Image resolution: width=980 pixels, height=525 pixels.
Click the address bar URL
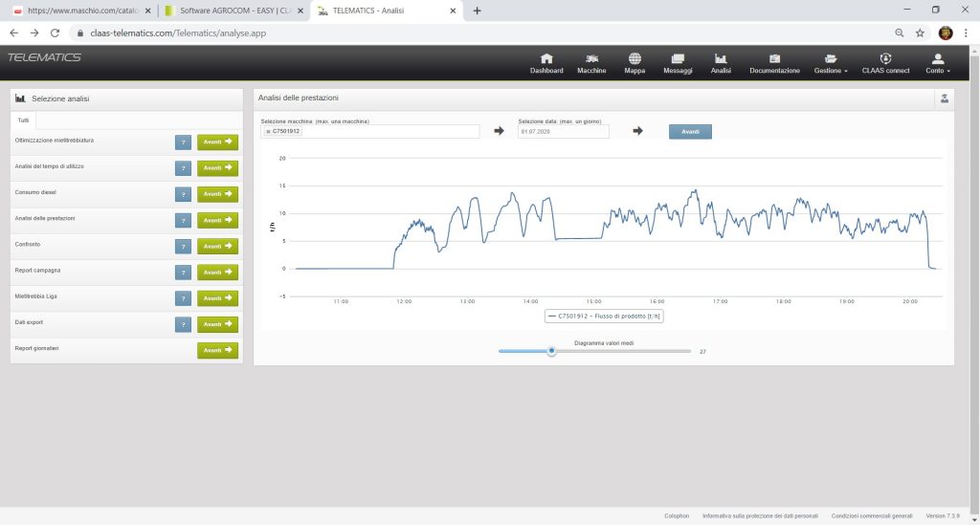(178, 33)
